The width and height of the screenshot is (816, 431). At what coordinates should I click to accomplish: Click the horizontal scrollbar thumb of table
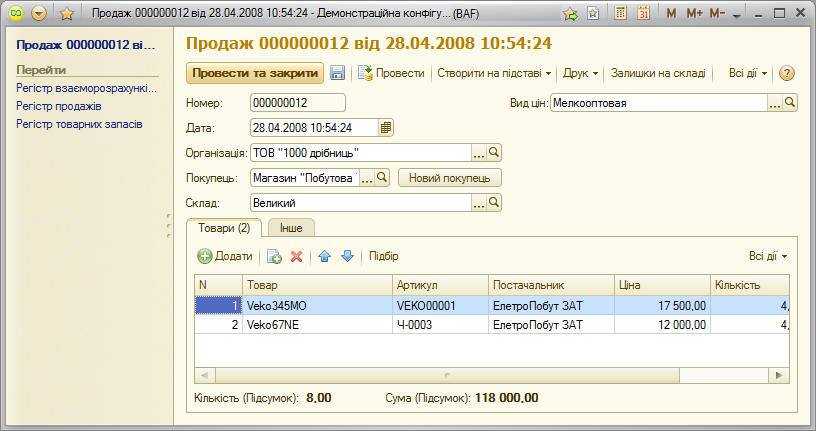[447, 375]
